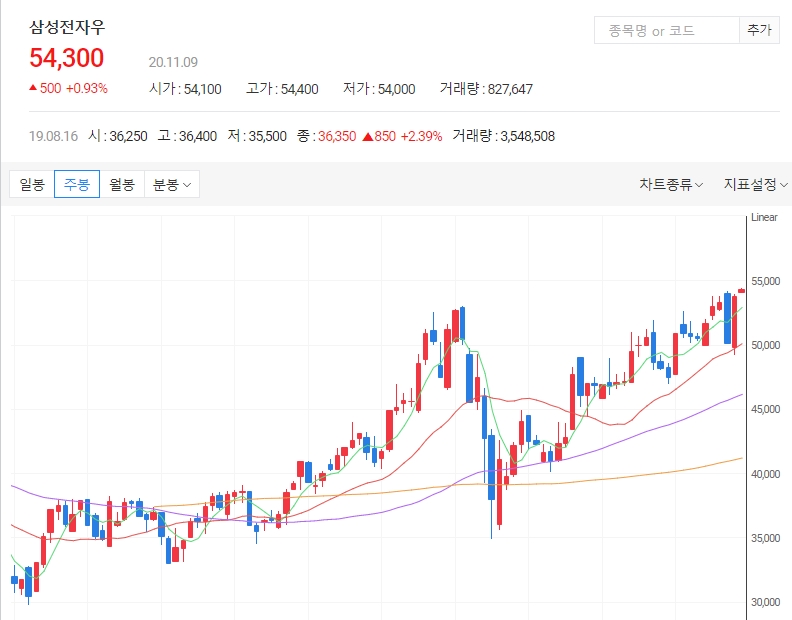Open the 분봉 minute chart dropdown

pos(172,184)
